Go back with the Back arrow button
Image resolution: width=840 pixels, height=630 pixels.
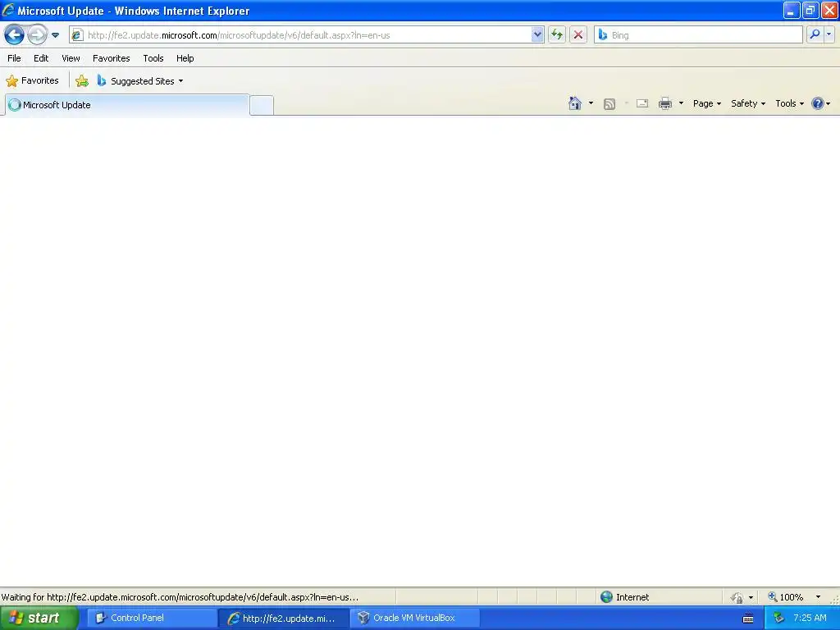pyautogui.click(x=15, y=35)
